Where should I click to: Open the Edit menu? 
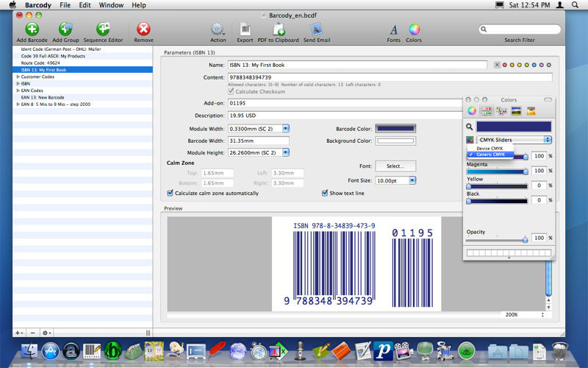click(x=85, y=5)
